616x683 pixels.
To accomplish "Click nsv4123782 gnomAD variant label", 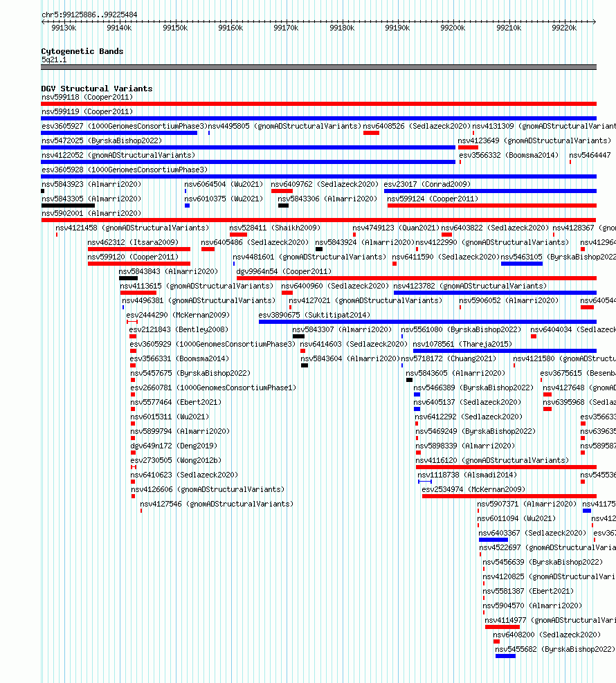I will pos(470,286).
